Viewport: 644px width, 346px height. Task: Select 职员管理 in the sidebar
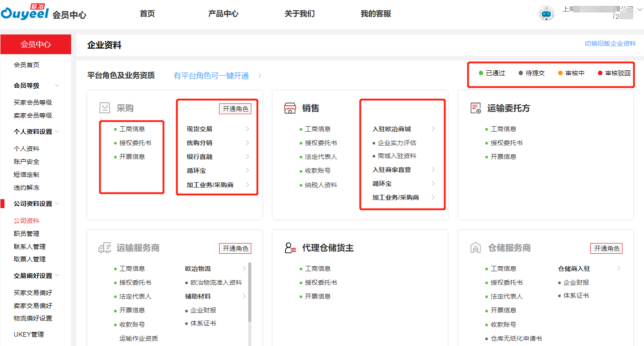[26, 234]
